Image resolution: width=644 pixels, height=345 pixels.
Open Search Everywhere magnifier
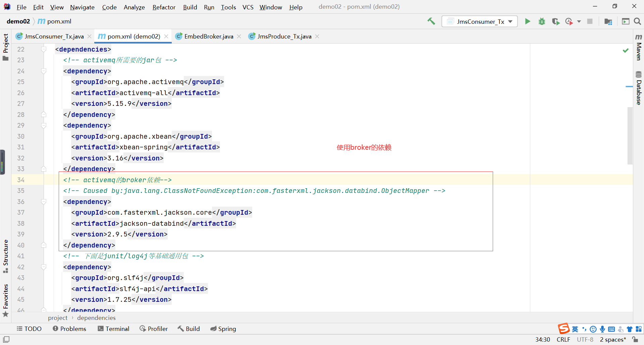tap(637, 21)
